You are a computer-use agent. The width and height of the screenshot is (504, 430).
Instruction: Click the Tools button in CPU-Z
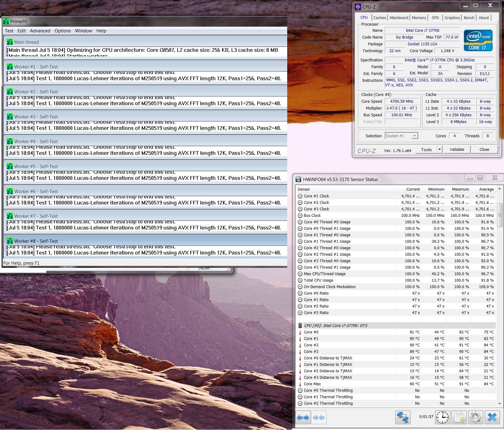tap(426, 150)
